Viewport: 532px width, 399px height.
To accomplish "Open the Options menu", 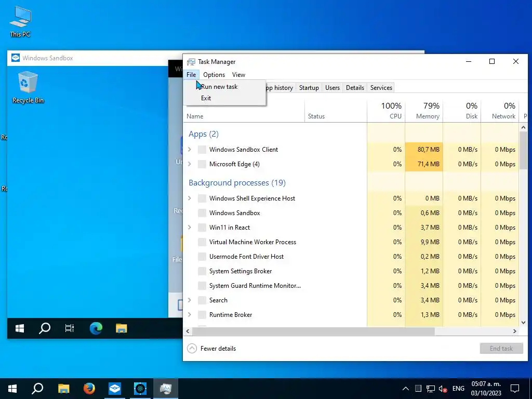I will click(x=214, y=75).
